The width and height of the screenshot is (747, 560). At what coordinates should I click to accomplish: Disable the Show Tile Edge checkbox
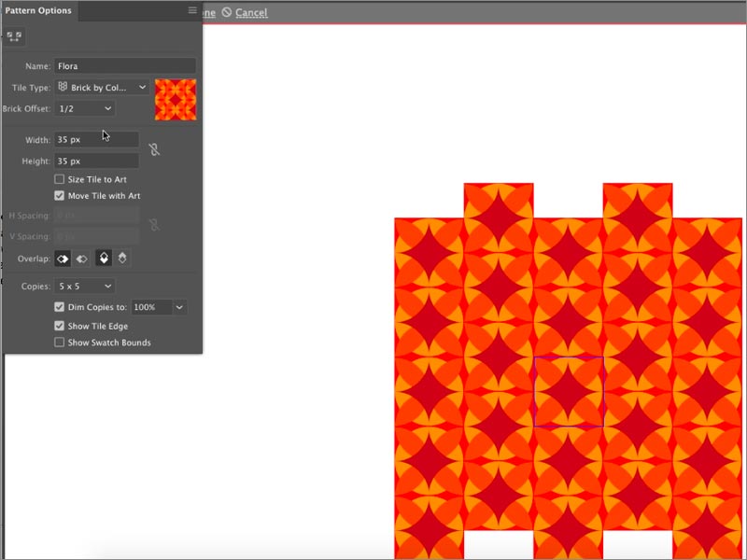click(x=60, y=326)
